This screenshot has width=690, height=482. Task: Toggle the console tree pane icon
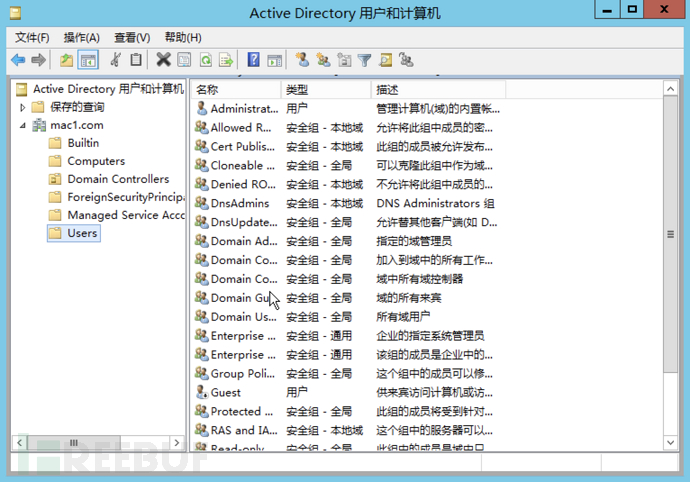point(88,60)
